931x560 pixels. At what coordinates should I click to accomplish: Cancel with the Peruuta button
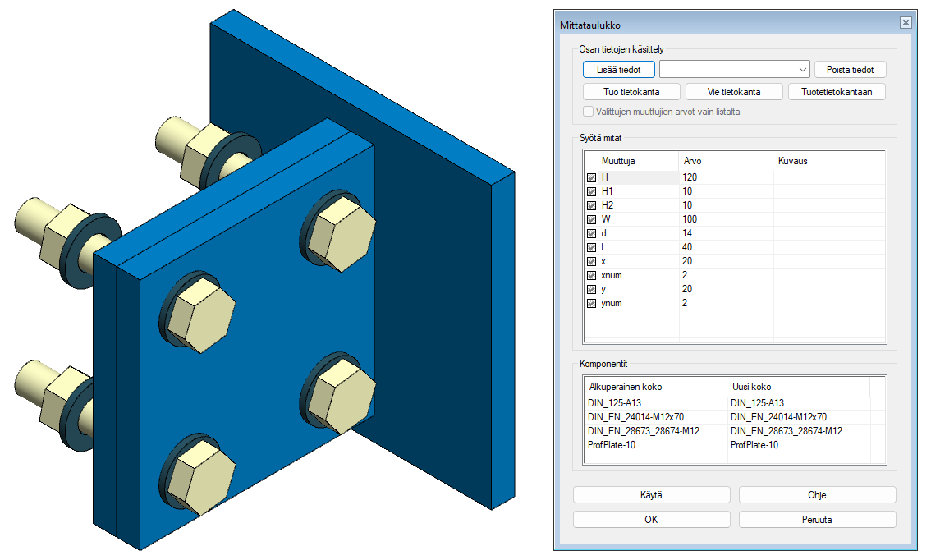pos(817,520)
